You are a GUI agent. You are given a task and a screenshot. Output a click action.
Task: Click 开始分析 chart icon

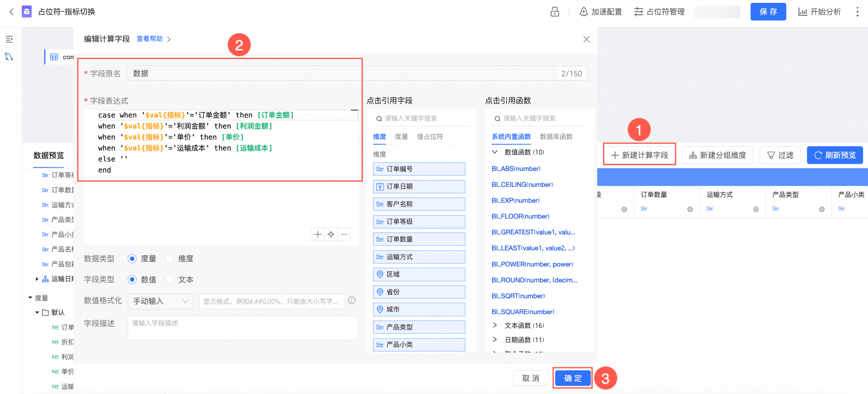tap(803, 12)
